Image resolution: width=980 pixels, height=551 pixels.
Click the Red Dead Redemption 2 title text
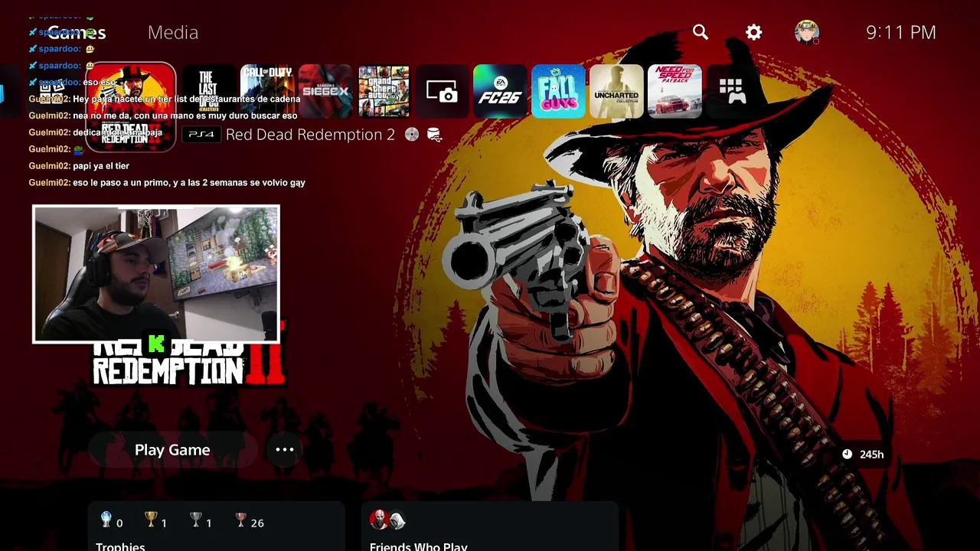tap(310, 135)
